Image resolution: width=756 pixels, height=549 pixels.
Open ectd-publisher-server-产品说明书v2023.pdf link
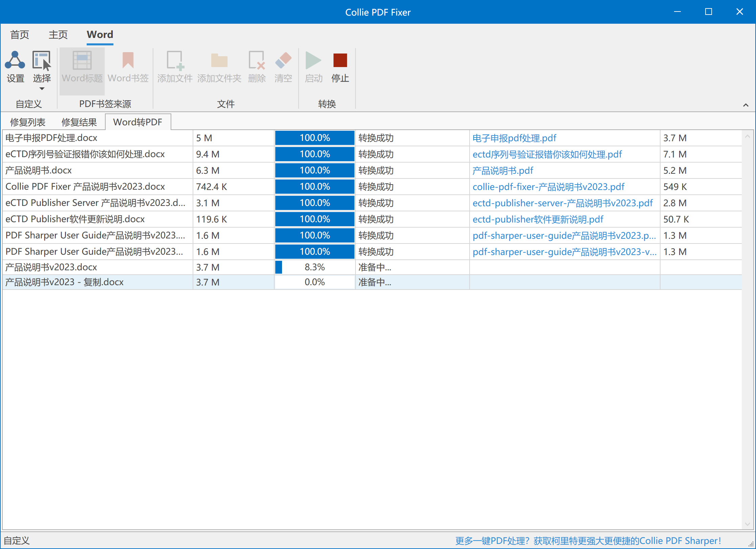click(x=563, y=203)
